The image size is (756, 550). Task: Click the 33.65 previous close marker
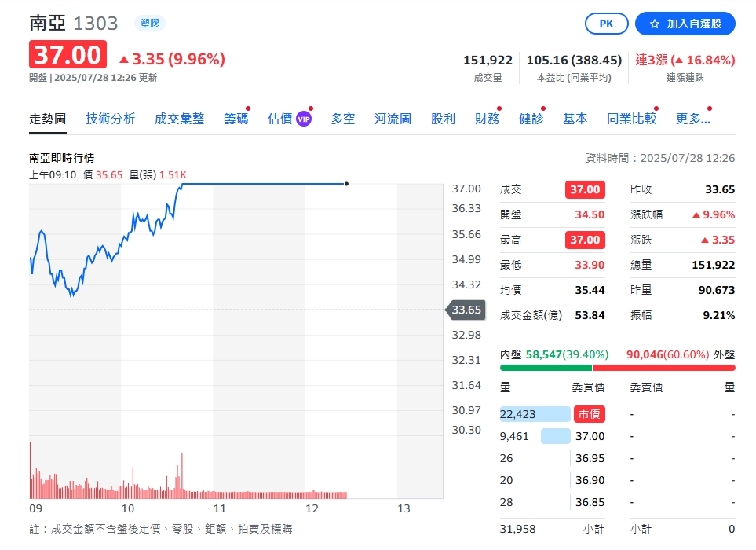pyautogui.click(x=466, y=310)
